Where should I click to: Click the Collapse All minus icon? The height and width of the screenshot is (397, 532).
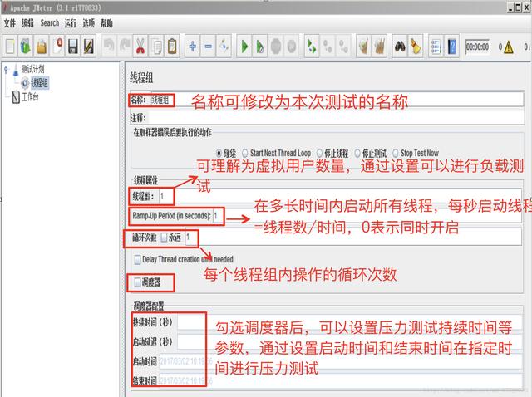pyautogui.click(x=209, y=47)
